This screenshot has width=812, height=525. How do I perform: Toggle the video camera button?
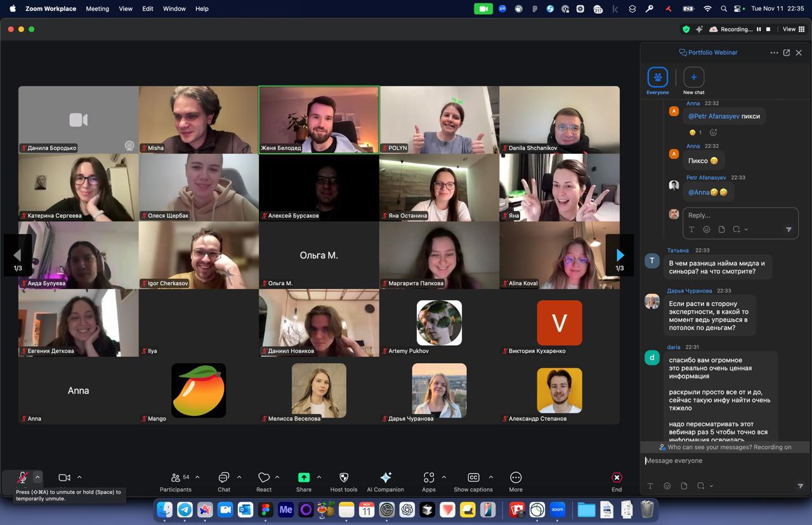64,477
